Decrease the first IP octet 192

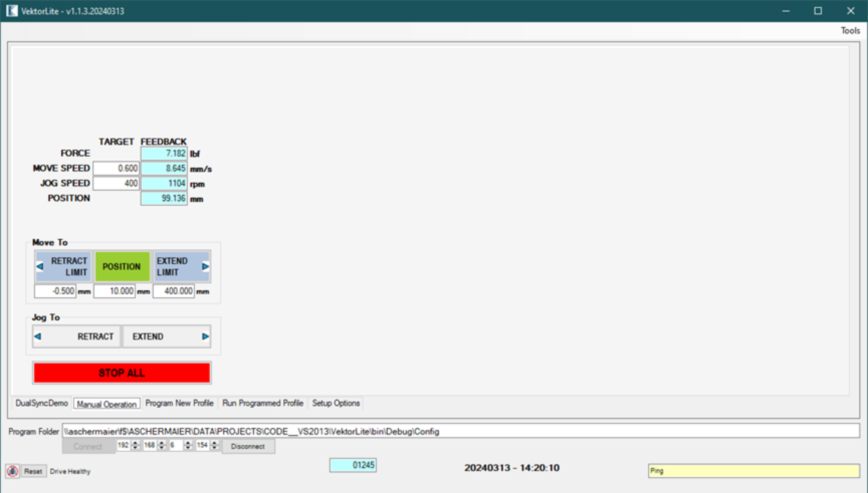(x=135, y=448)
